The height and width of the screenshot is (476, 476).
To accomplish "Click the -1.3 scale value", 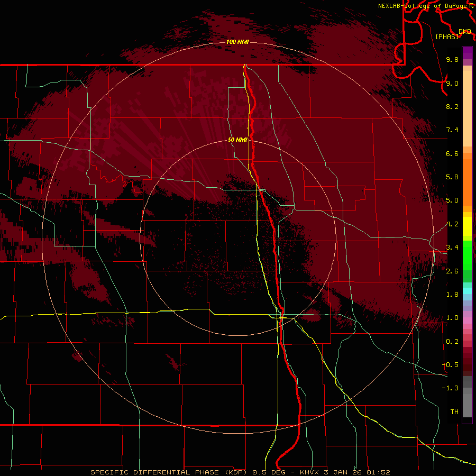I will pos(450,388).
